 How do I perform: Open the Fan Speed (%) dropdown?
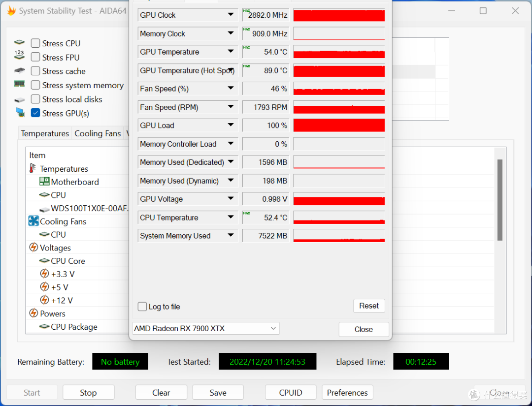[x=188, y=89]
